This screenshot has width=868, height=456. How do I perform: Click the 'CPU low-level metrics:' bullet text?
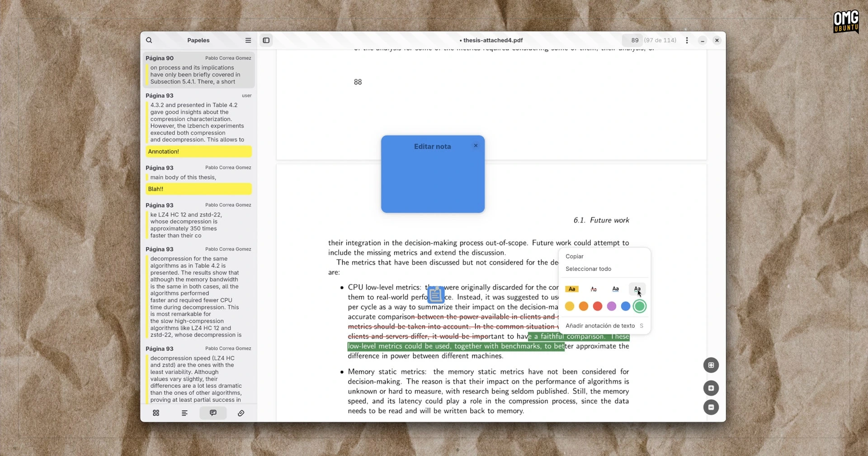384,287
